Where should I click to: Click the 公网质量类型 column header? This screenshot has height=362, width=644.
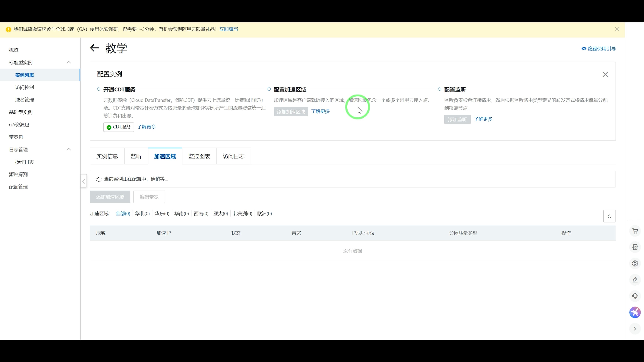tap(463, 233)
